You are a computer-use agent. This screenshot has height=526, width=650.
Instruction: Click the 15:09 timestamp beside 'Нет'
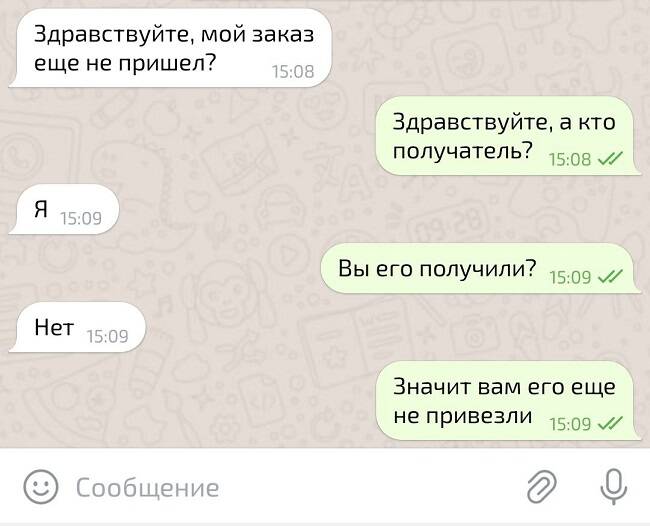[108, 336]
